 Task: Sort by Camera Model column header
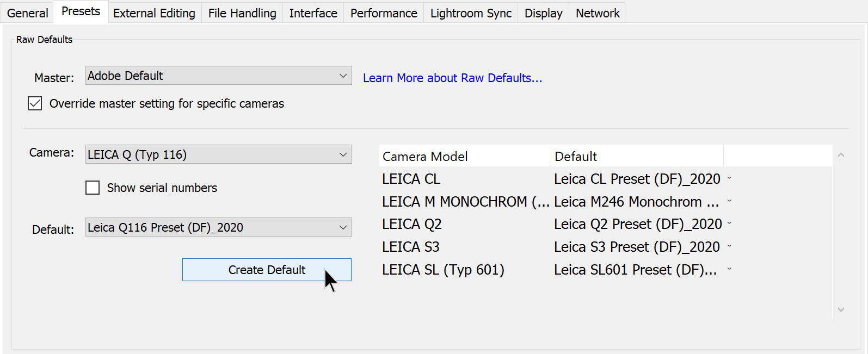point(465,156)
